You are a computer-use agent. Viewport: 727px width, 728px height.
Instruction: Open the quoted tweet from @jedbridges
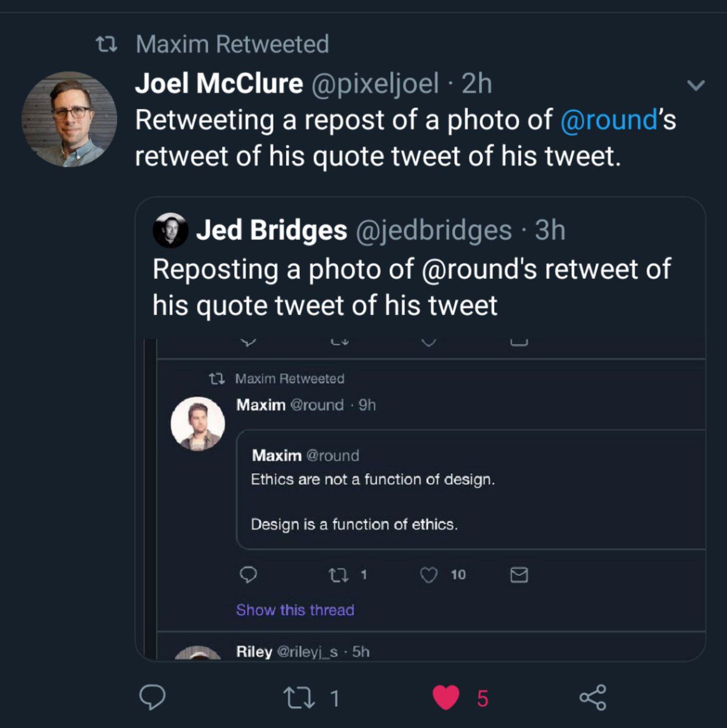[419, 285]
